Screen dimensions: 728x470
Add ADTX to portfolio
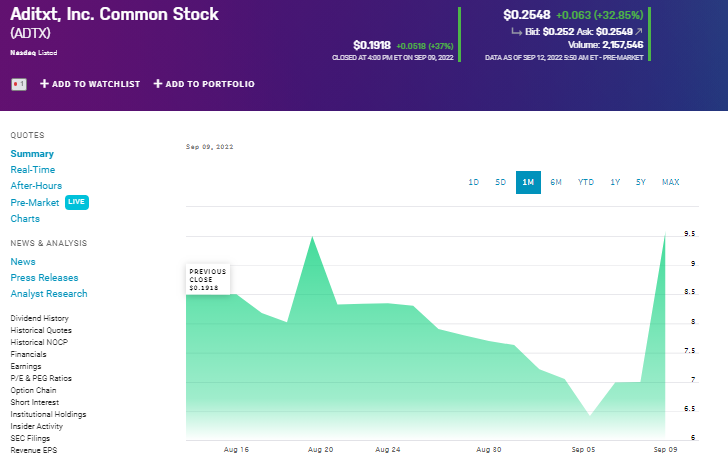pyautogui.click(x=204, y=84)
